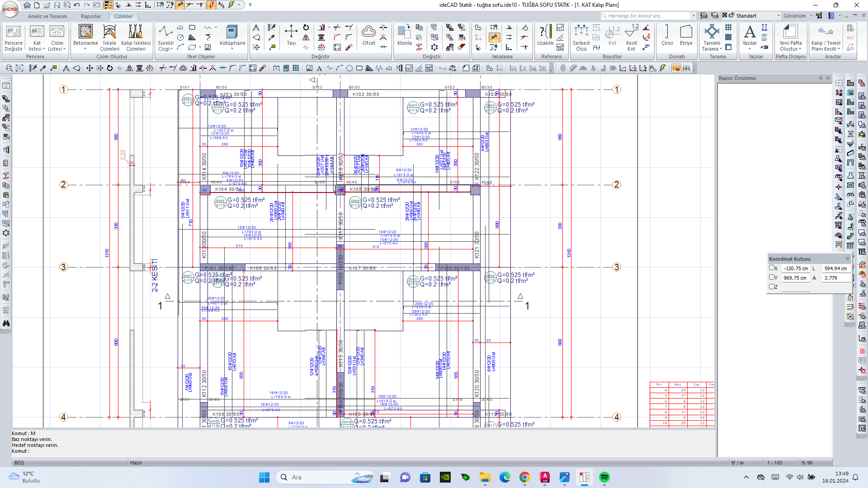
Task: Select the İskele Çizimleri tool
Action: 109,38
